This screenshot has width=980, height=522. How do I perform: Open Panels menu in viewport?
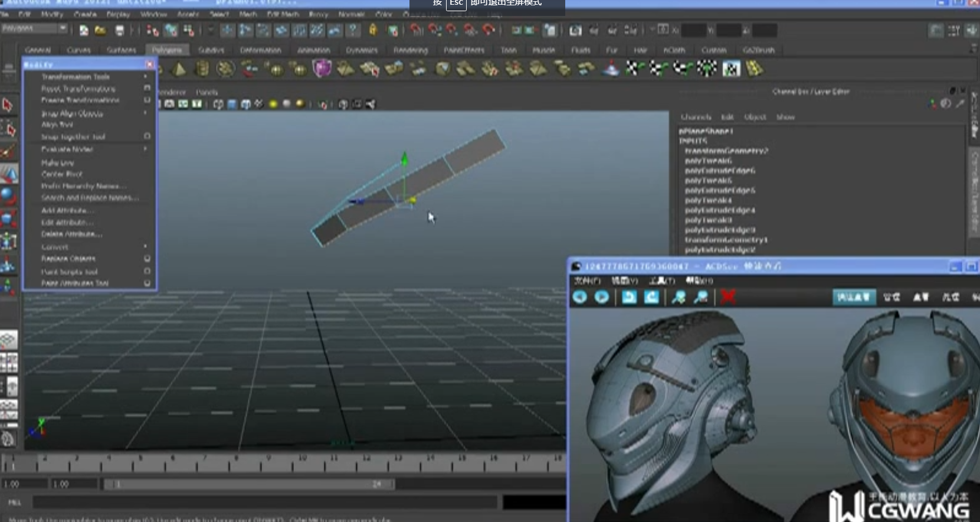tap(207, 92)
